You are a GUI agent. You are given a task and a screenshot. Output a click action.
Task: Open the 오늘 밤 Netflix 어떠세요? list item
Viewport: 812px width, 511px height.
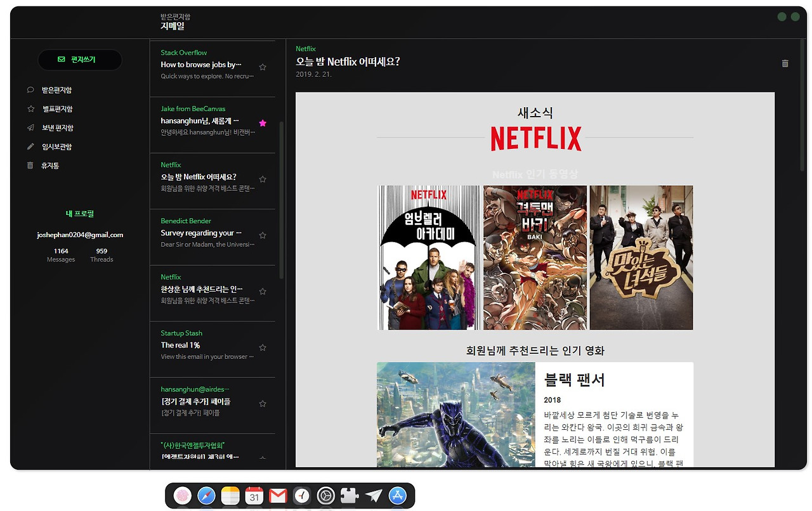[x=213, y=181]
